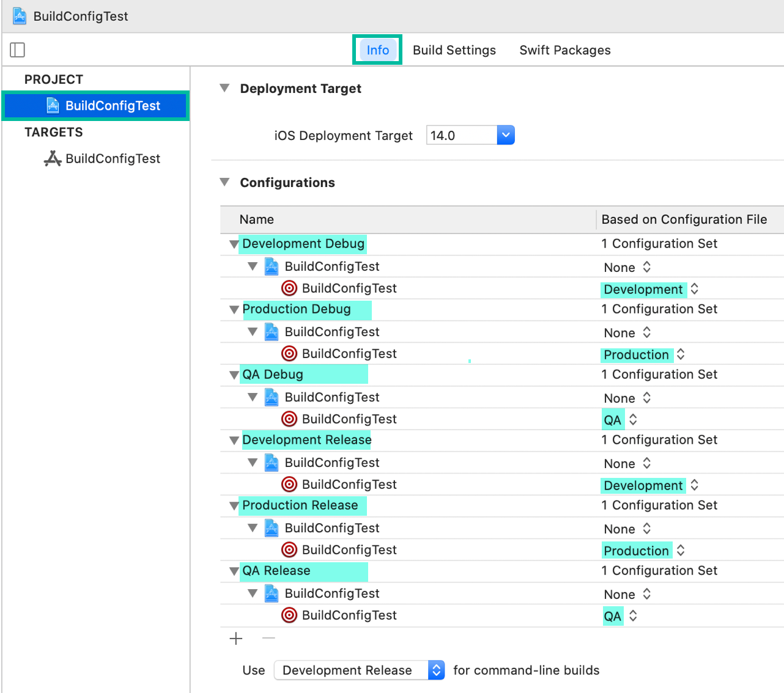Click the plus icon to add configuration
Viewport: 784px width, 693px height.
236,639
